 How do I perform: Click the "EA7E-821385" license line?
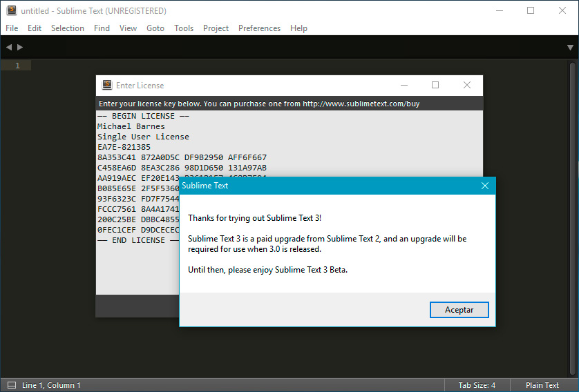pos(124,147)
